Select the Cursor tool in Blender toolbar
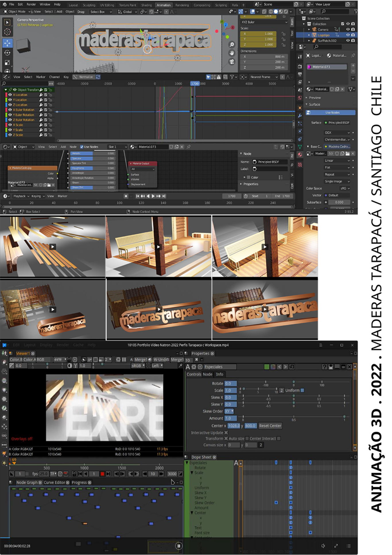 [7, 32]
